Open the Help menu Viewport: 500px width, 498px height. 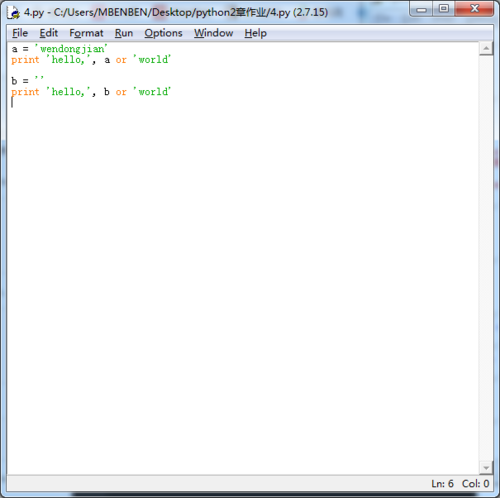click(256, 33)
